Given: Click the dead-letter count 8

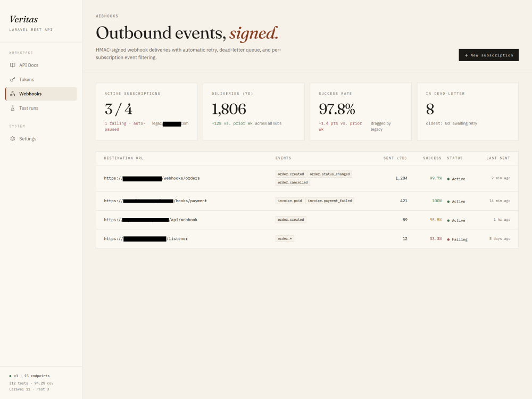Looking at the screenshot, I should (430, 109).
